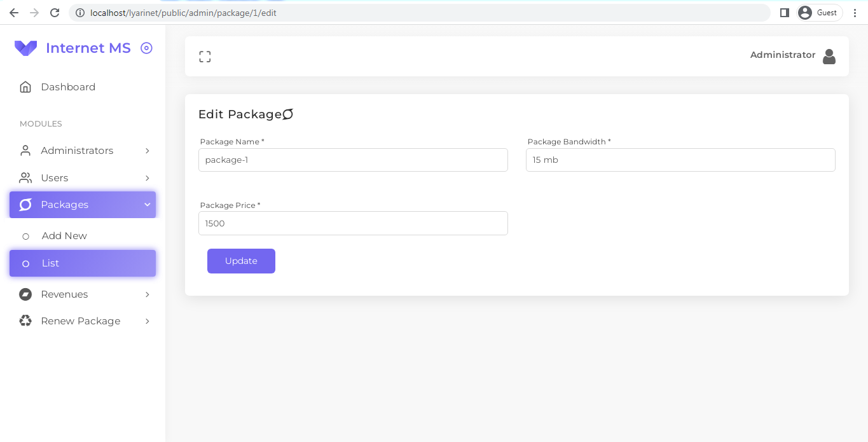The image size is (868, 442).
Task: Click the Guest account button in browser toolbar
Action: 819,12
